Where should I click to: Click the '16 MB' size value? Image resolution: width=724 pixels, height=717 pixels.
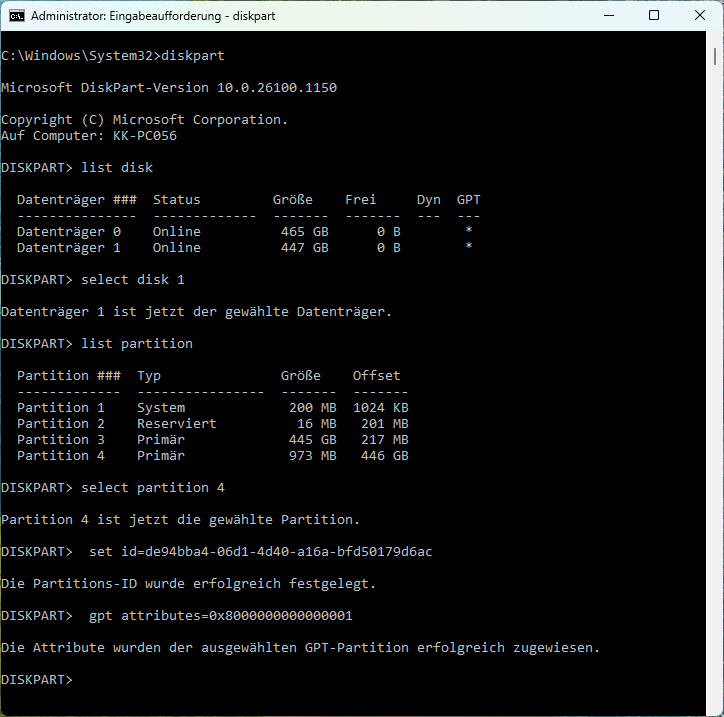317,424
